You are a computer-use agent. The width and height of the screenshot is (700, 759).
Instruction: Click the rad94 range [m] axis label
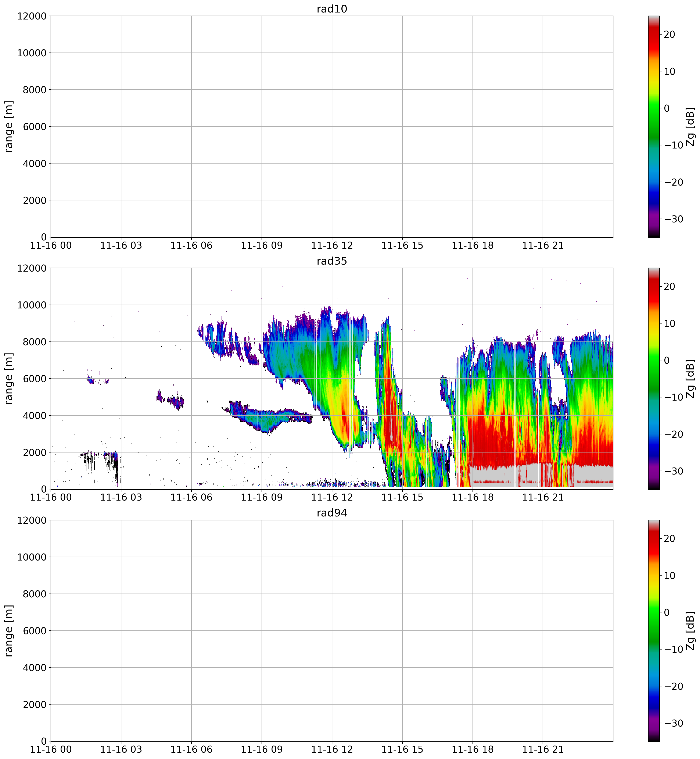coord(9,631)
